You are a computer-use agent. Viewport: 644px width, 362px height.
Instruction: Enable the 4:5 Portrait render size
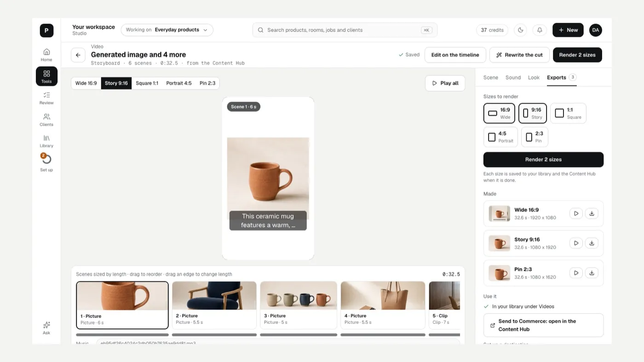point(500,137)
